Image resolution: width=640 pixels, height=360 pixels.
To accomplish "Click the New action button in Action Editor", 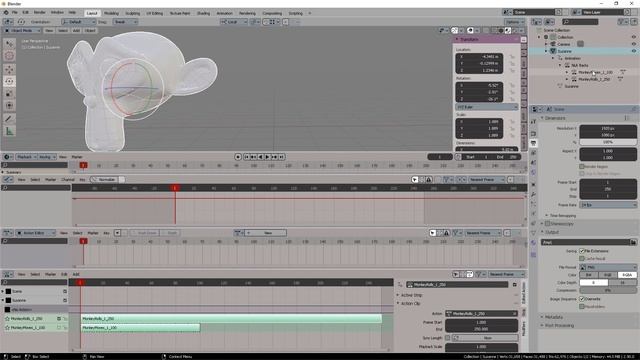I will tap(267, 233).
